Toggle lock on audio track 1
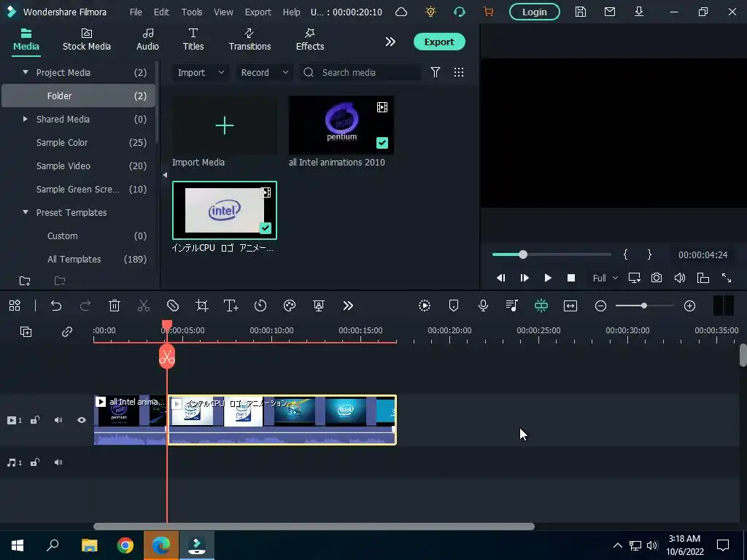The height and width of the screenshot is (560, 747). point(35,462)
